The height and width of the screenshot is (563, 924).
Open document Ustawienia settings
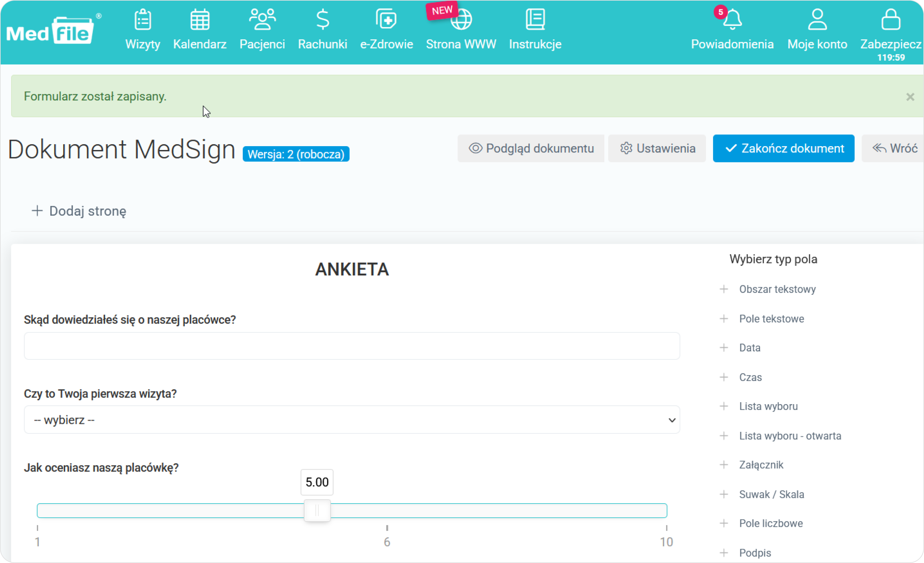tap(657, 148)
